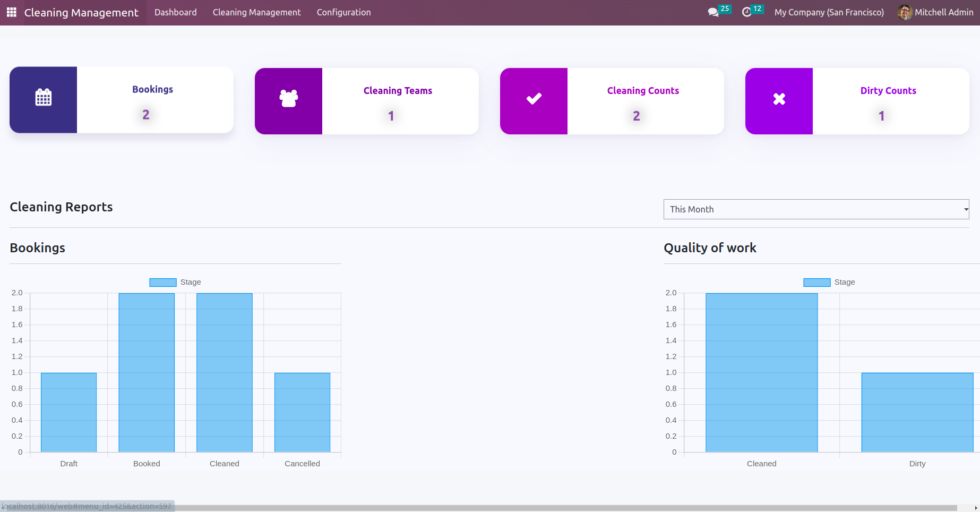Click the Cleaning Management app title
Screen dimensions: 980x512
point(81,12)
